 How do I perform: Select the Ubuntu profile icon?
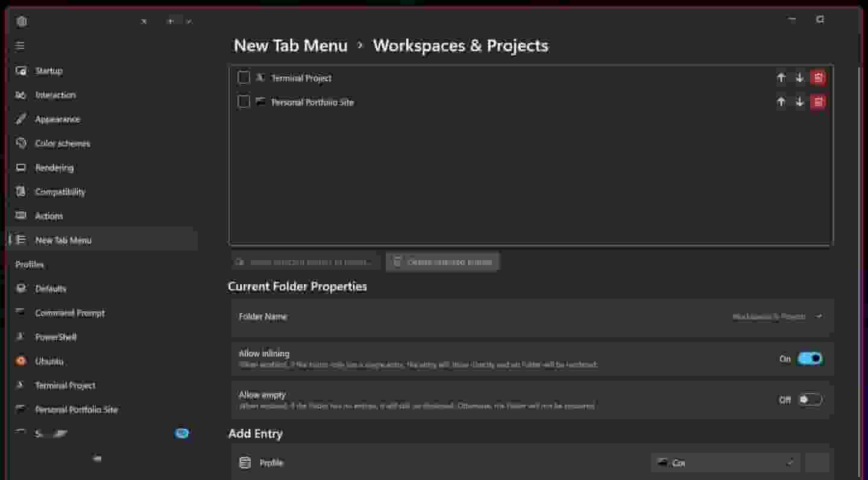tap(21, 361)
